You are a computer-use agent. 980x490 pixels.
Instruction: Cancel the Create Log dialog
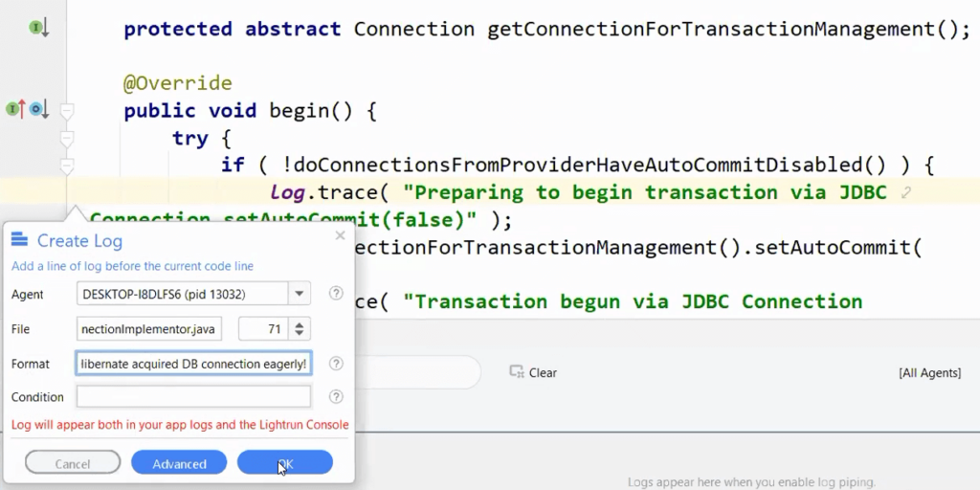click(x=73, y=464)
